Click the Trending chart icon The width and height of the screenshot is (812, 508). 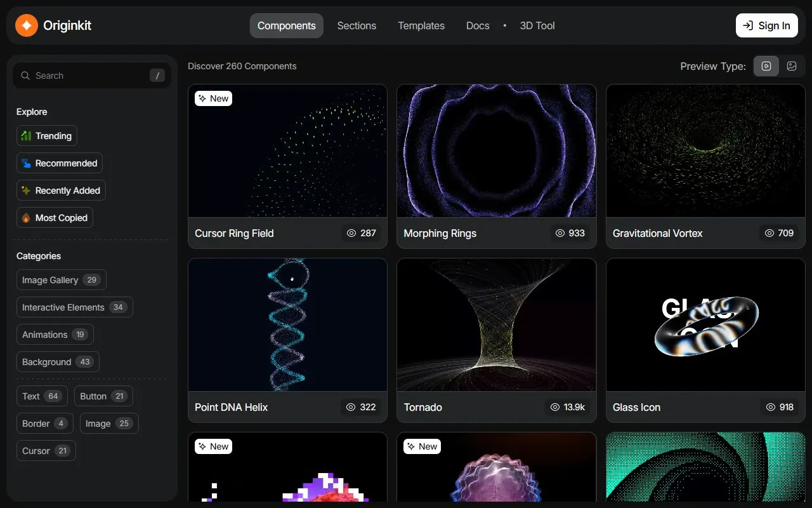click(26, 136)
